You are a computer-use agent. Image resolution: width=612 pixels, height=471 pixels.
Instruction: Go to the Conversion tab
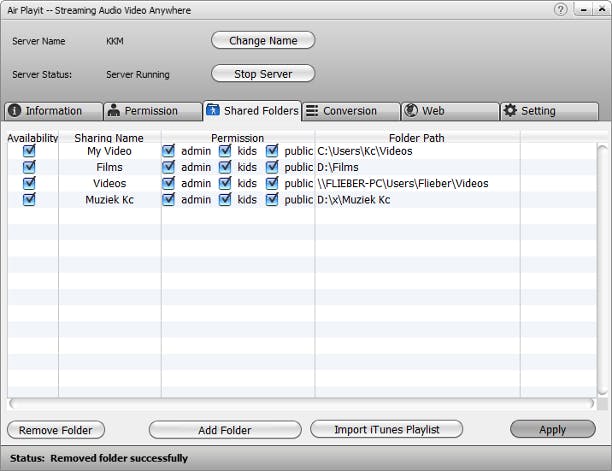pyautogui.click(x=351, y=111)
